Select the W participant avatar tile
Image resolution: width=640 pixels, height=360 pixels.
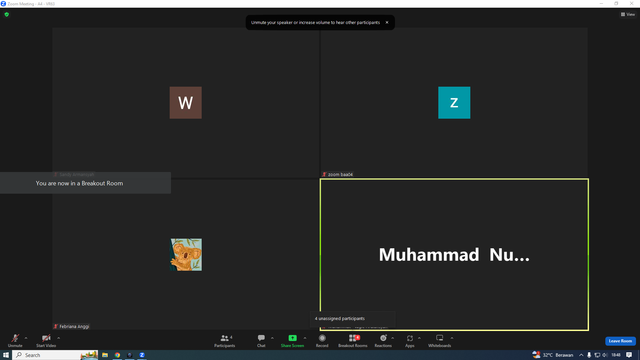[x=186, y=102]
